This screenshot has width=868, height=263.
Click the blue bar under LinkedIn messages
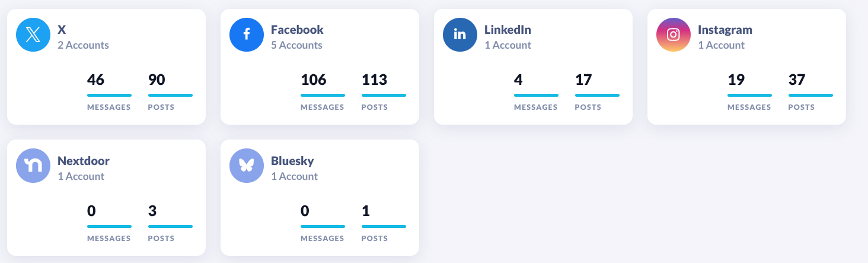[x=536, y=95]
